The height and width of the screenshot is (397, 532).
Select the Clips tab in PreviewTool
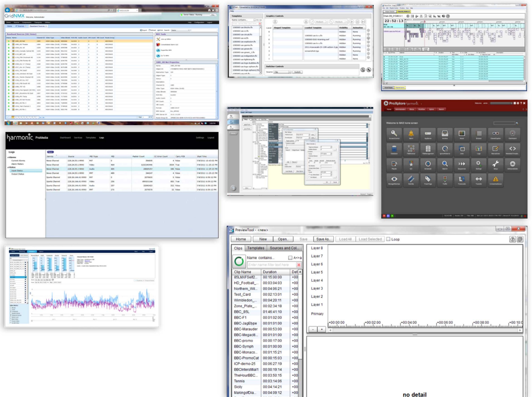pyautogui.click(x=238, y=248)
